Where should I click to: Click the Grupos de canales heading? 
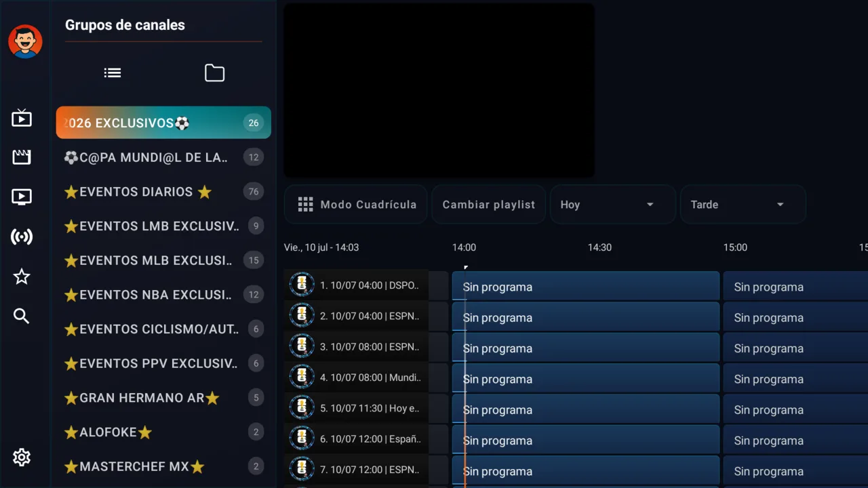tap(125, 25)
